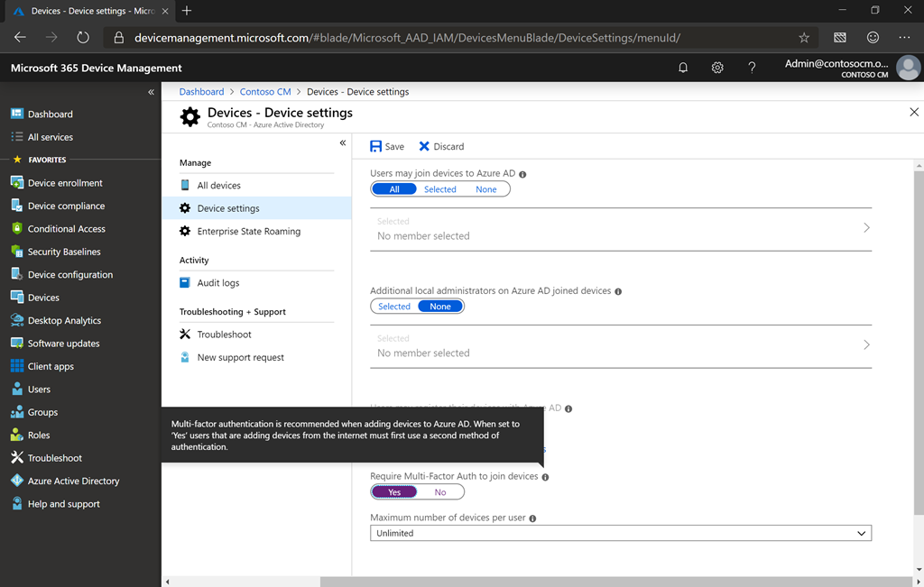Open Enterprise State Roaming menu item

[248, 232]
